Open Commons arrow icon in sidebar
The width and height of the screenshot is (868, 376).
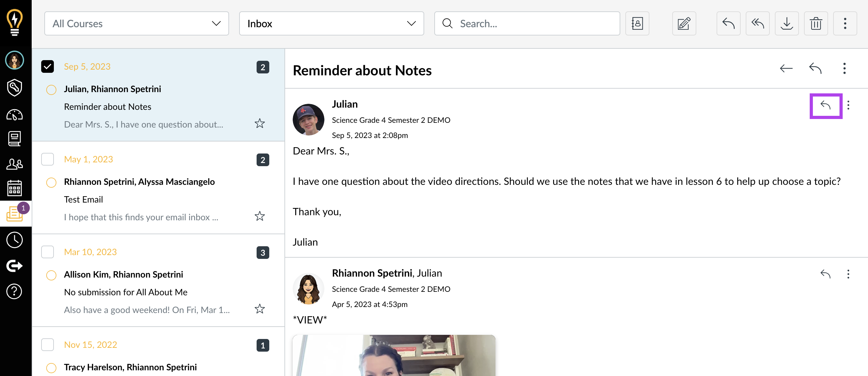pos(15,266)
